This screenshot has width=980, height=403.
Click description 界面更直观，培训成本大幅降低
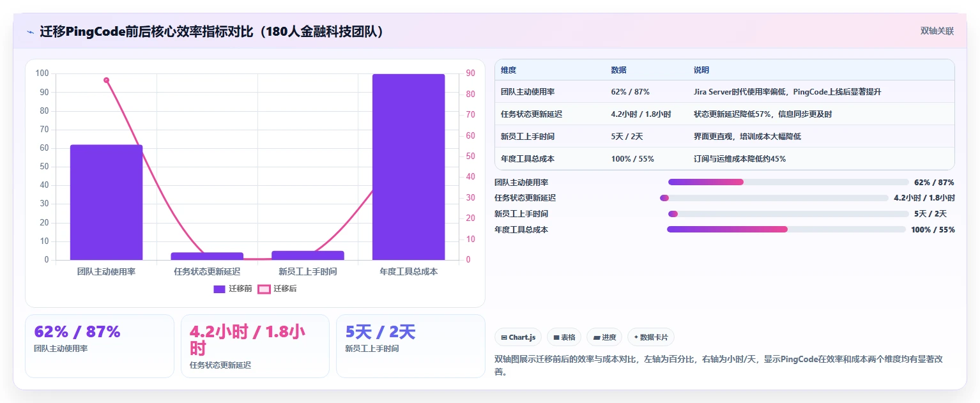747,137
